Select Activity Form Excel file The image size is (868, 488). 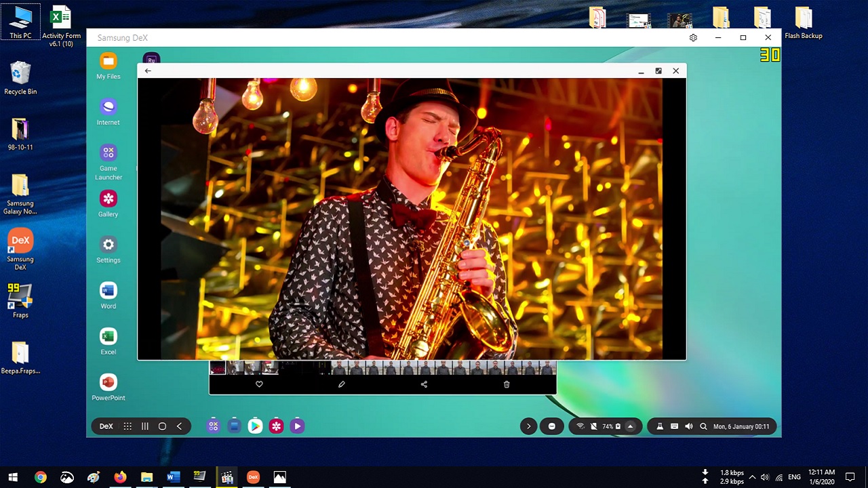point(61,26)
